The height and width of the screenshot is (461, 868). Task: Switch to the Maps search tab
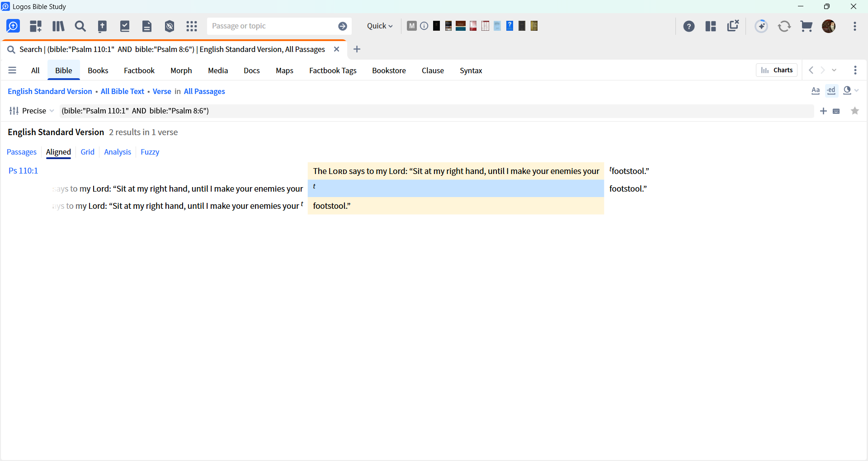pyautogui.click(x=285, y=71)
